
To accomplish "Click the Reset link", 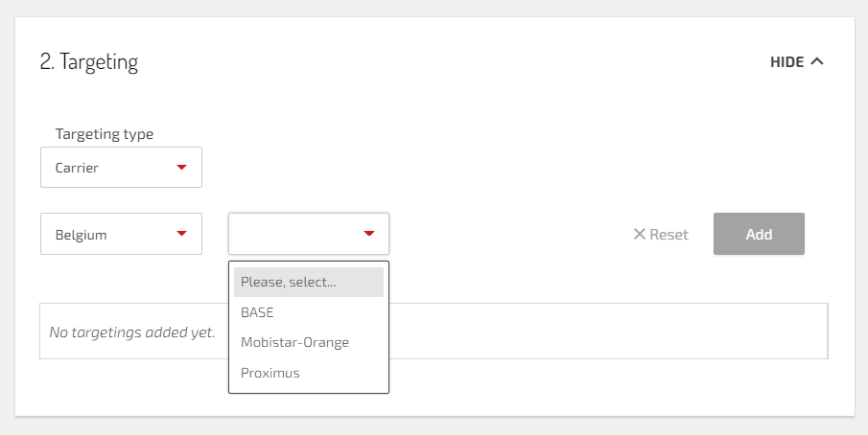I will (x=669, y=234).
